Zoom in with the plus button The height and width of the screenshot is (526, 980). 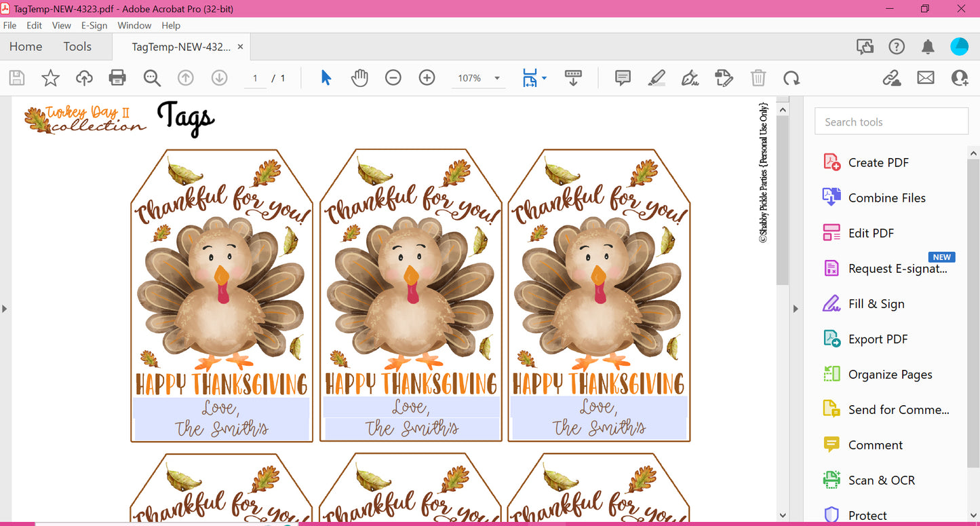click(427, 78)
